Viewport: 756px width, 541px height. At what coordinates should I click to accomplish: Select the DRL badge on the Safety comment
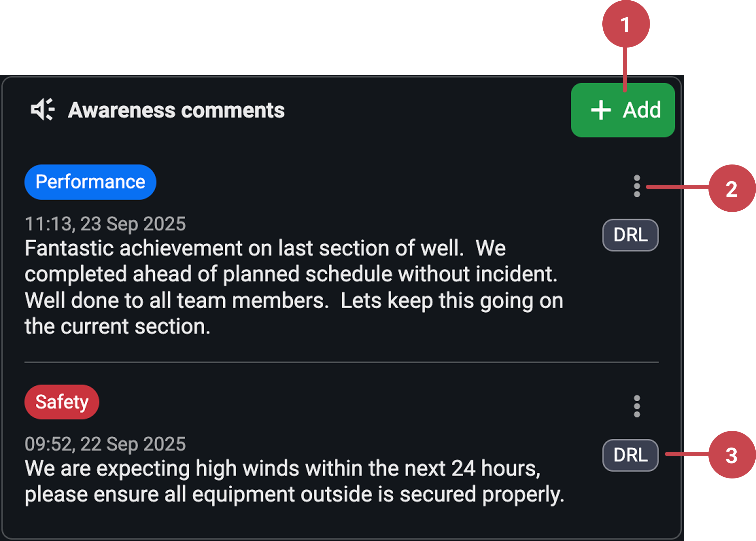point(630,455)
